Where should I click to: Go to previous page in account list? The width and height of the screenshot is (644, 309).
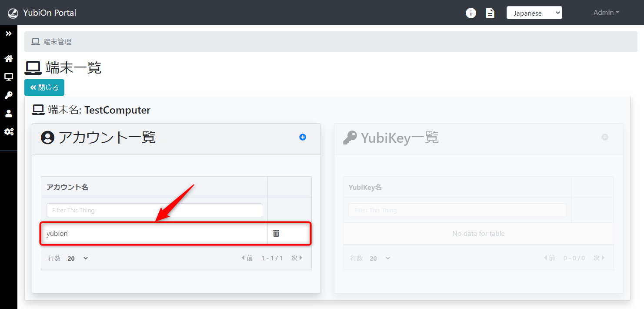(x=247, y=258)
